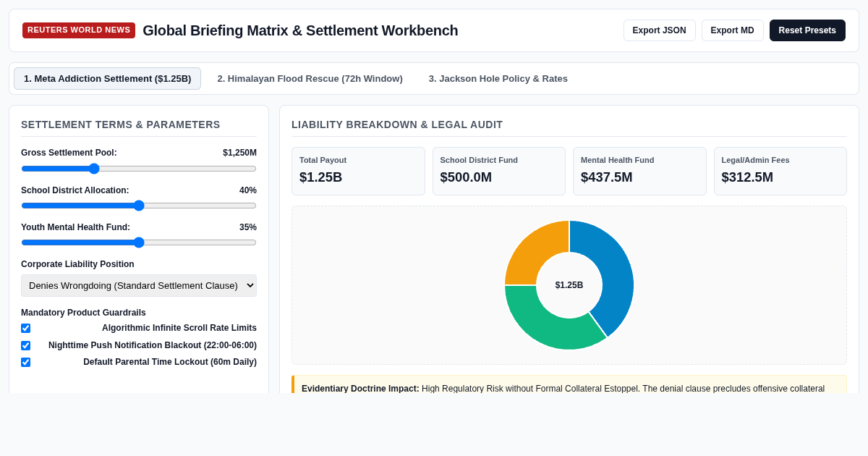Click the School District Allocation slider

point(139,206)
